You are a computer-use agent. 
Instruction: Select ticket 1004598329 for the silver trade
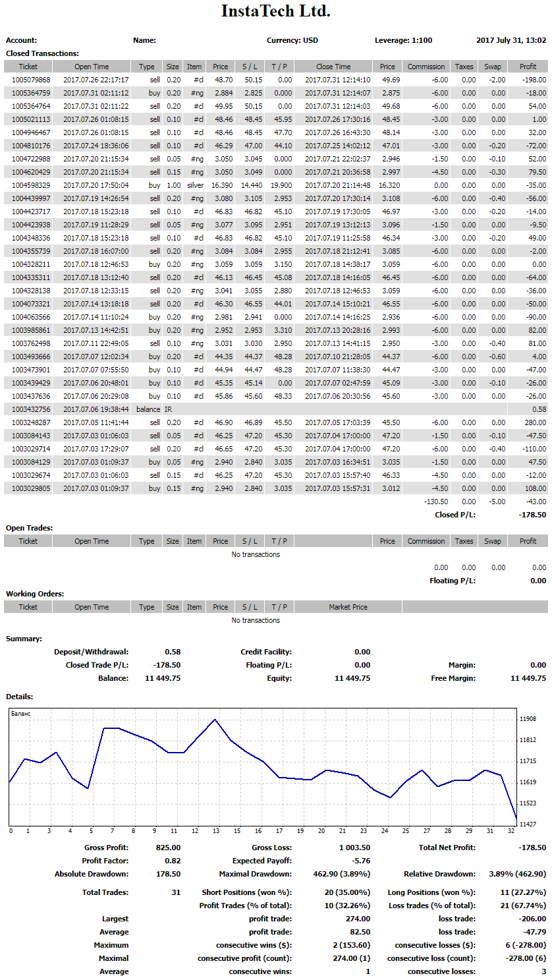click(x=31, y=185)
